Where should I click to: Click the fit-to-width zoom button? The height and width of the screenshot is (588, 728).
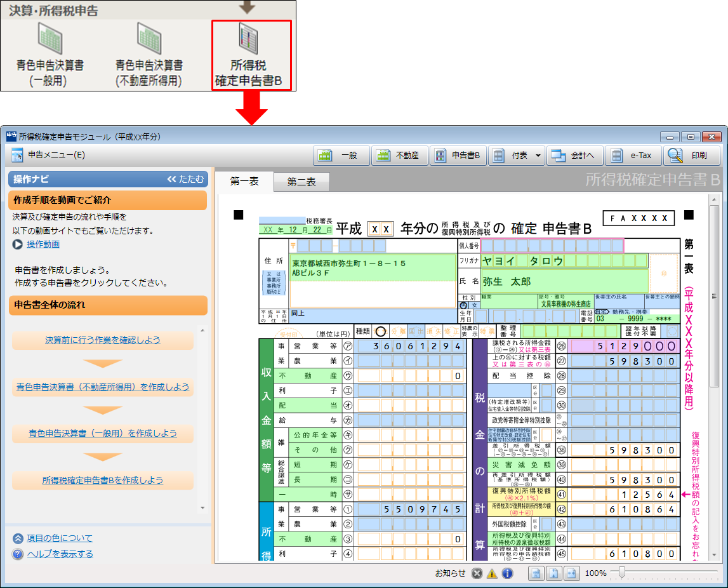[572, 573]
